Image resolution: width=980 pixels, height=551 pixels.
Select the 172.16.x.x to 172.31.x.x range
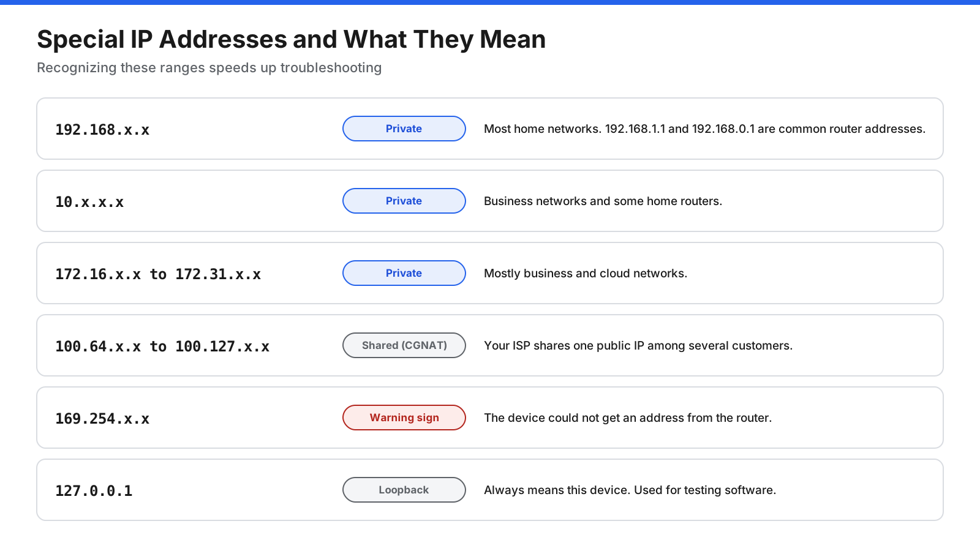(158, 274)
